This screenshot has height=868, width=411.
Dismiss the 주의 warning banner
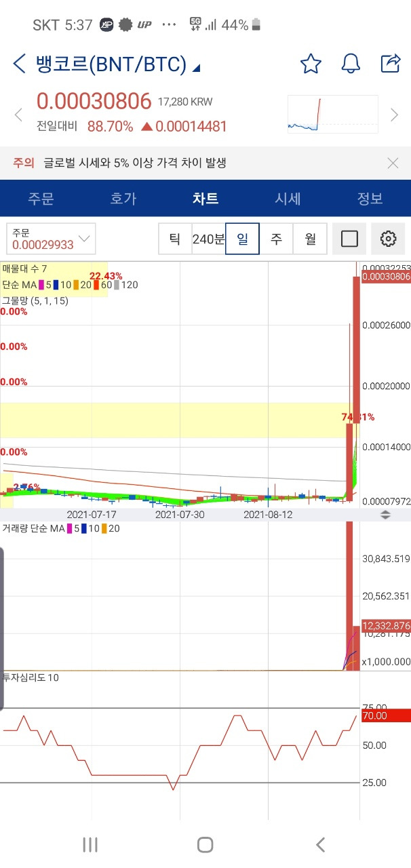(393, 163)
